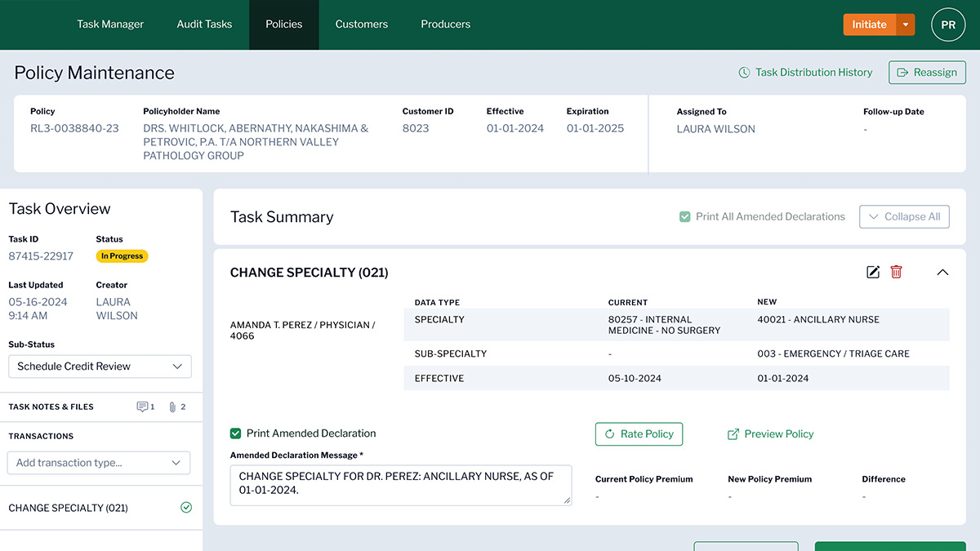The width and height of the screenshot is (980, 551).
Task: Click new specialty 40021 - ANCILLARY NURSE
Action: (818, 320)
